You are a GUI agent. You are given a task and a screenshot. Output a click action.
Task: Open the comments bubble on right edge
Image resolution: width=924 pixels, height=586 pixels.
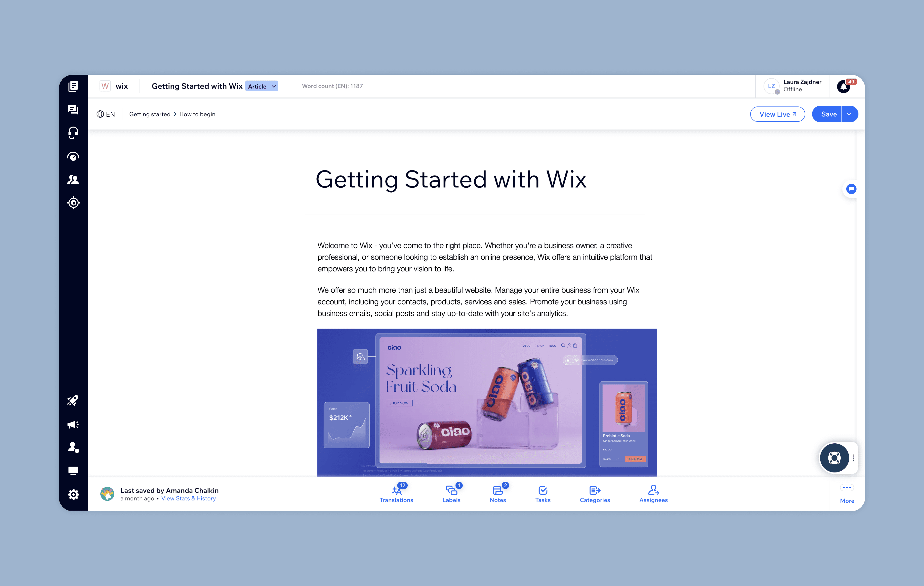[851, 189]
